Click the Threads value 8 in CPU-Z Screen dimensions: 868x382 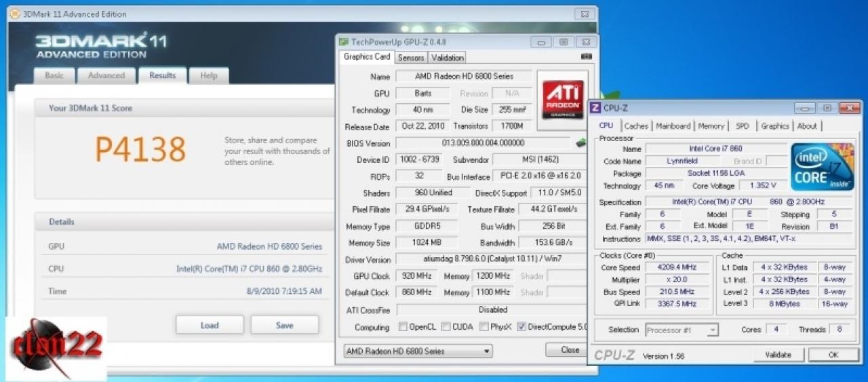[x=840, y=330]
